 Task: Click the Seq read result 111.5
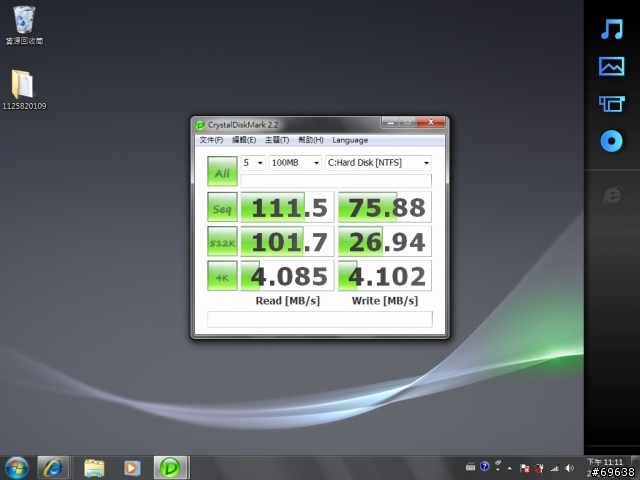(287, 207)
